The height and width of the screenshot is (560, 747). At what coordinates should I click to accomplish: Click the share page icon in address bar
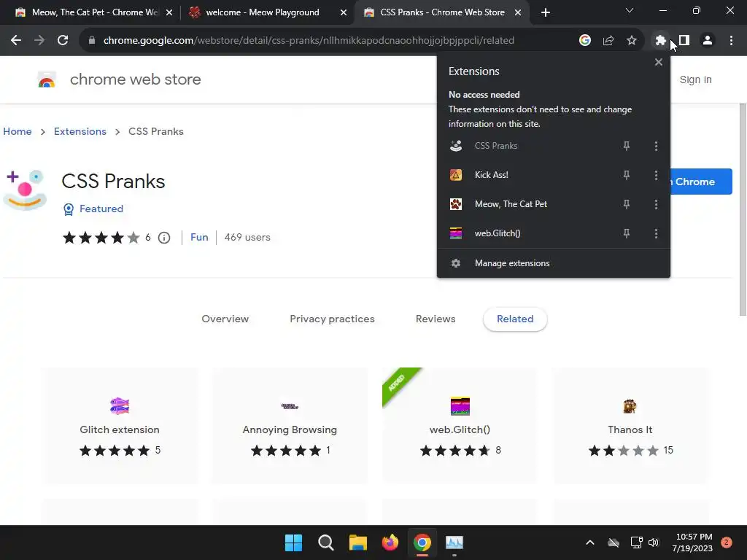608,41
